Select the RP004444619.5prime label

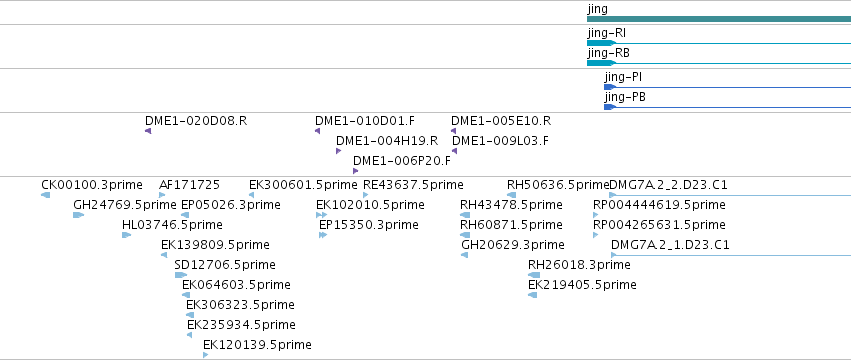[x=659, y=205]
